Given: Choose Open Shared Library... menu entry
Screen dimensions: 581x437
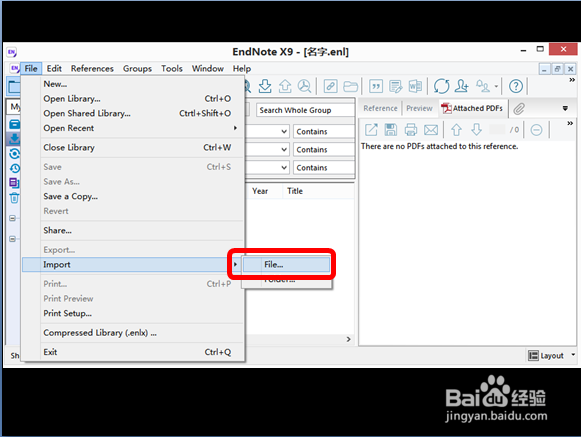Looking at the screenshot, I should 133,113.
